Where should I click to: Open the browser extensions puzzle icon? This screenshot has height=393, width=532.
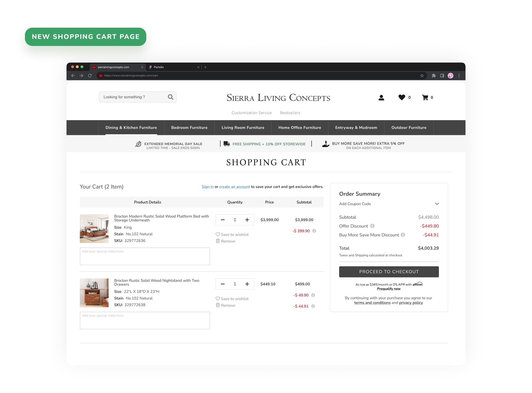click(x=434, y=76)
